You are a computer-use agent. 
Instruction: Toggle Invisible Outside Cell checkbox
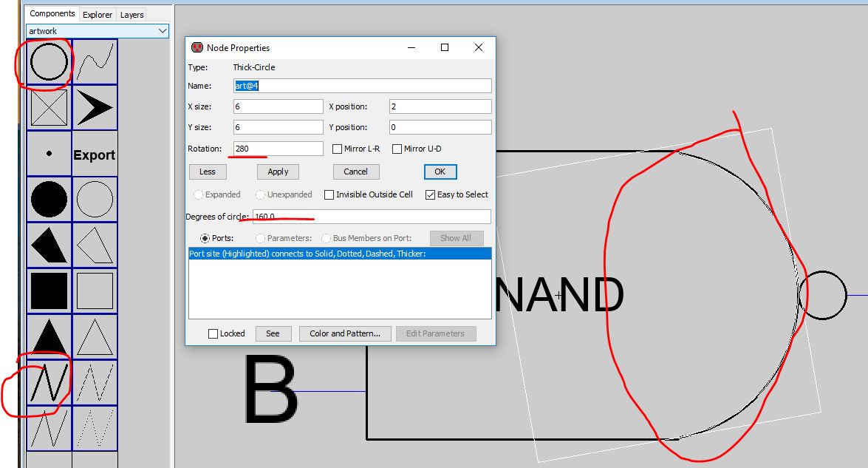tap(329, 194)
